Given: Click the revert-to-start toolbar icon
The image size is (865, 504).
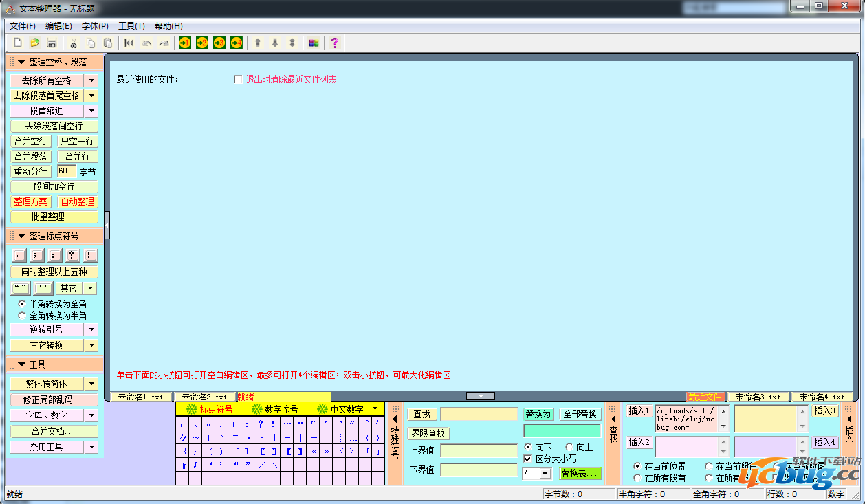Looking at the screenshot, I should (x=129, y=43).
